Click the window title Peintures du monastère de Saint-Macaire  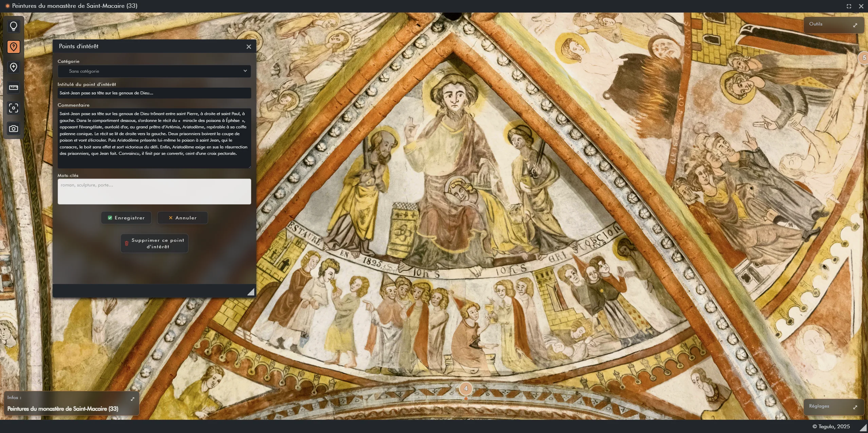click(75, 6)
